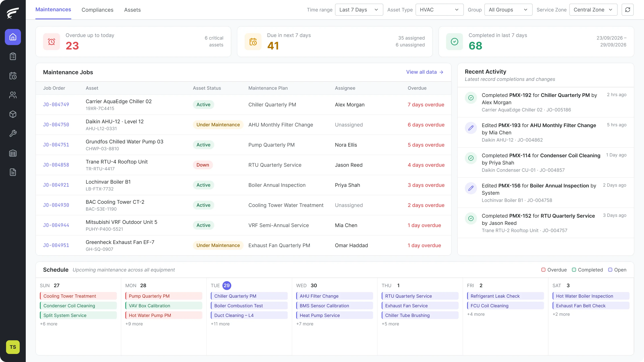Screen dimensions: 644x362
Task: Toggle the Open legend checkbox in Schedule
Action: click(610, 270)
